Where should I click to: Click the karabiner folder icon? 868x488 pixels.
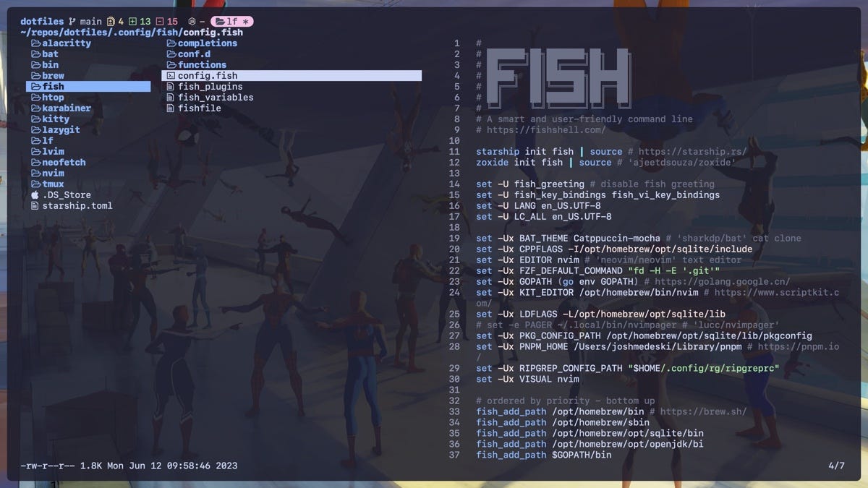pyautogui.click(x=35, y=108)
